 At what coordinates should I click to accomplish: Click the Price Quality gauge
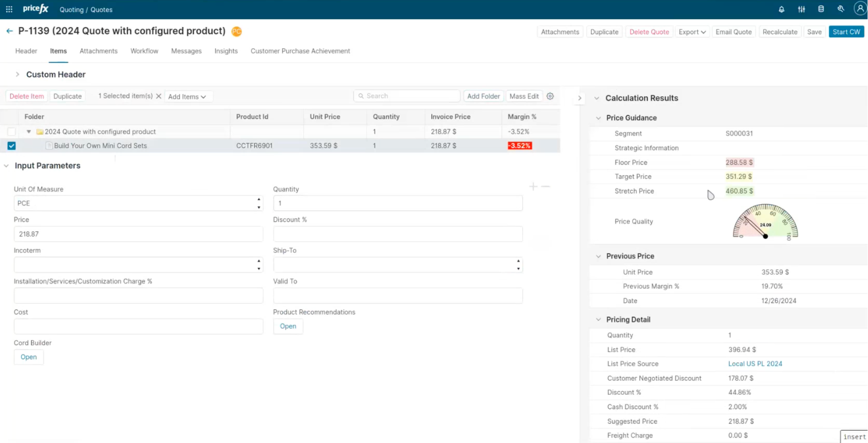[765, 222]
